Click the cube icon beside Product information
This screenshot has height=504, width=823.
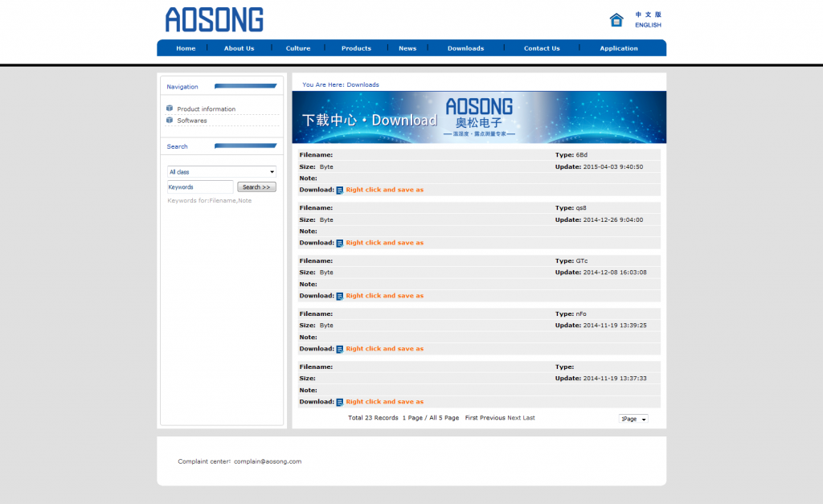pyautogui.click(x=170, y=109)
